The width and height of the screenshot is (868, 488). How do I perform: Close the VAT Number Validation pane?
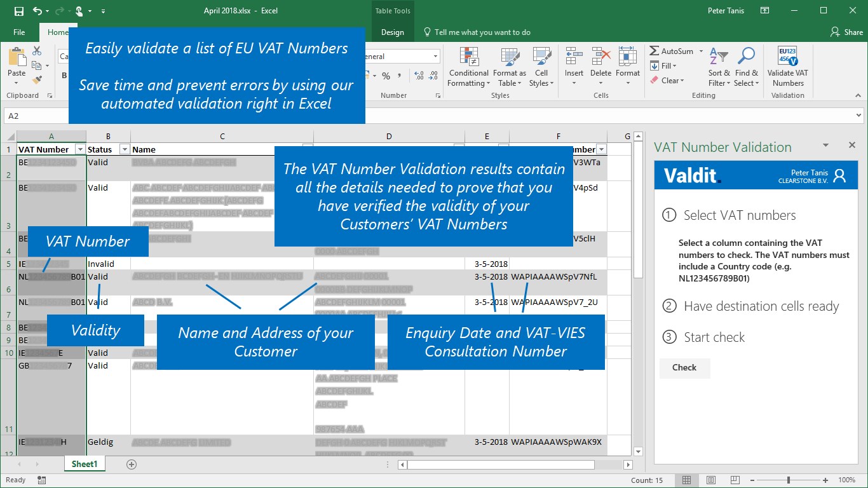(x=852, y=146)
